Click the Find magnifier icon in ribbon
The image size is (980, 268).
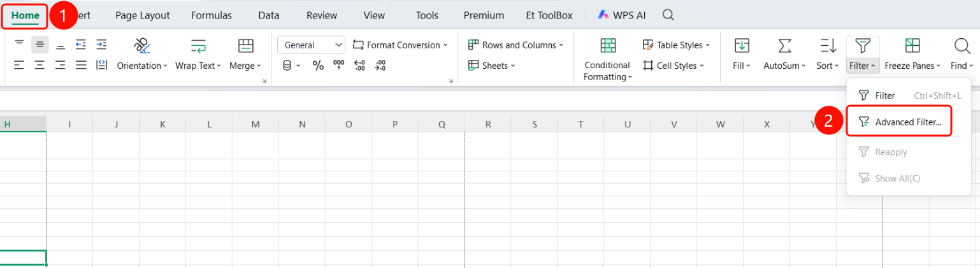962,46
